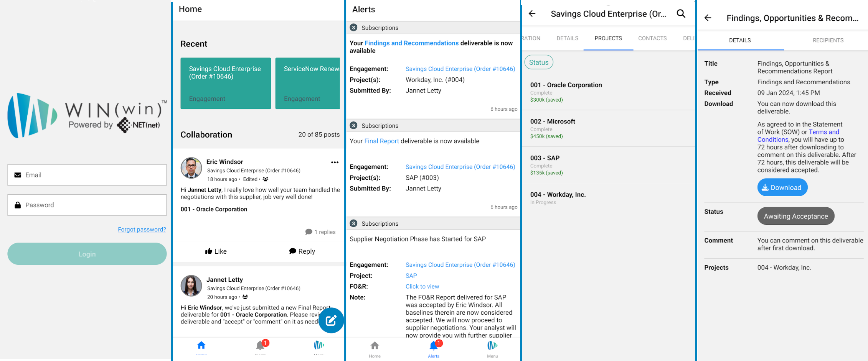Open the Terms and Conditions link

pyautogui.click(x=798, y=136)
